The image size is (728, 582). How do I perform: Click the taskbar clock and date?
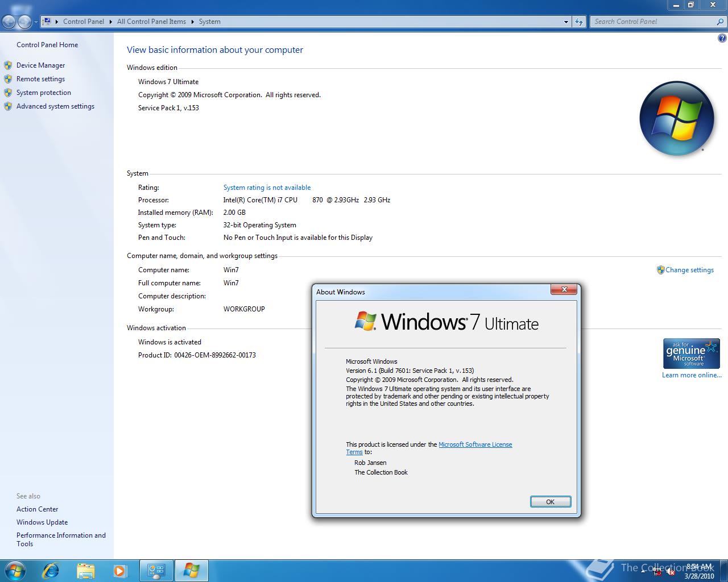pos(699,571)
